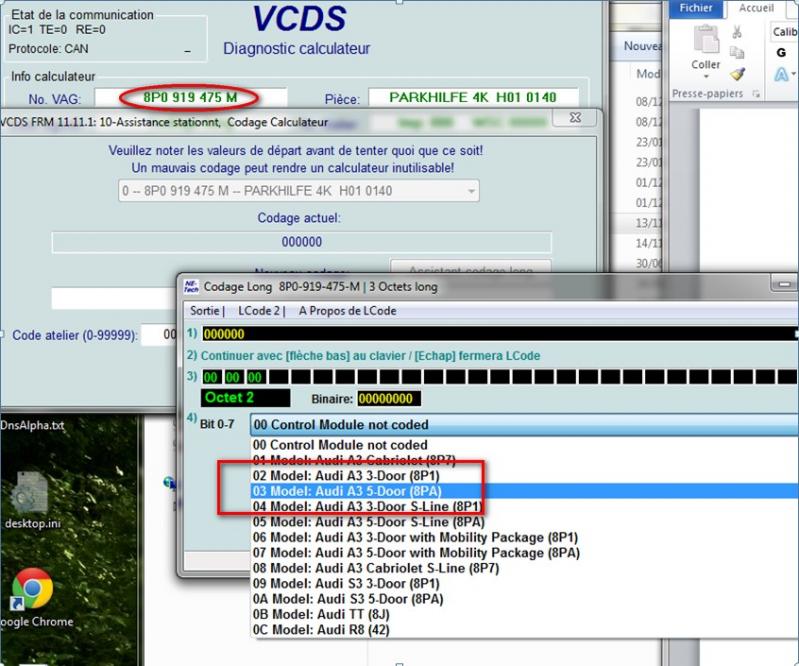Select 04 Audi A3 3-Door S-Line option
Image resolution: width=799 pixels, height=666 pixels.
525,507
